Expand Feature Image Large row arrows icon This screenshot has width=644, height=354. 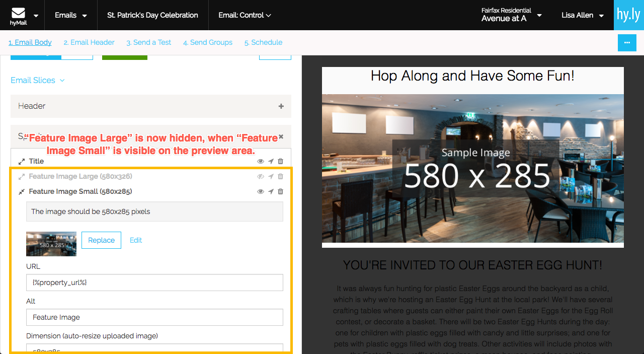pos(22,177)
